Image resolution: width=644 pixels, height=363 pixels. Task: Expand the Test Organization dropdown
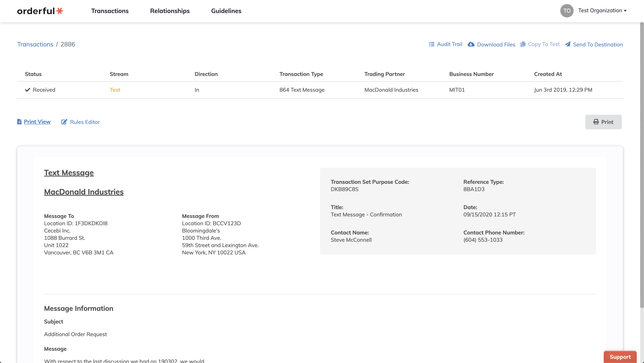(602, 11)
